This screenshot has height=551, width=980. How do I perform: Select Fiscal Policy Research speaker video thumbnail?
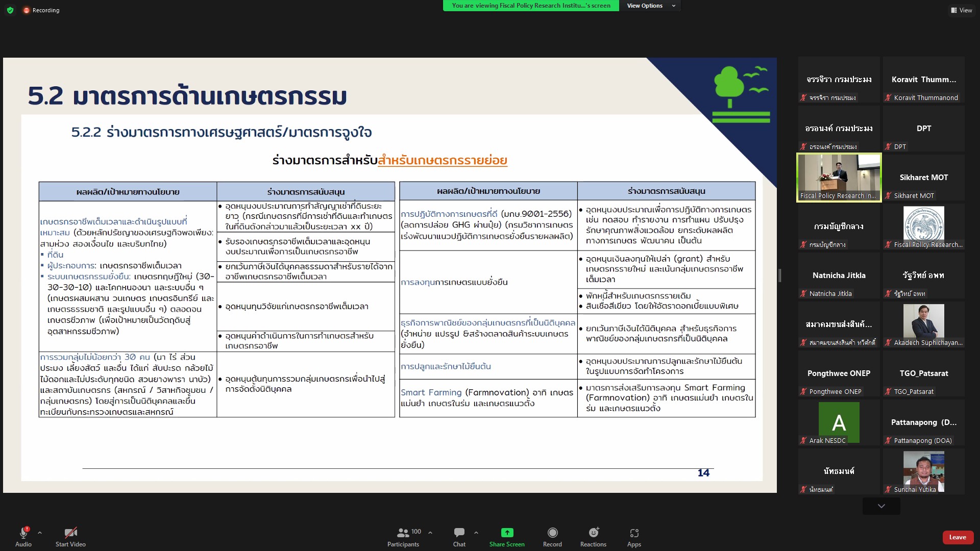pyautogui.click(x=839, y=178)
